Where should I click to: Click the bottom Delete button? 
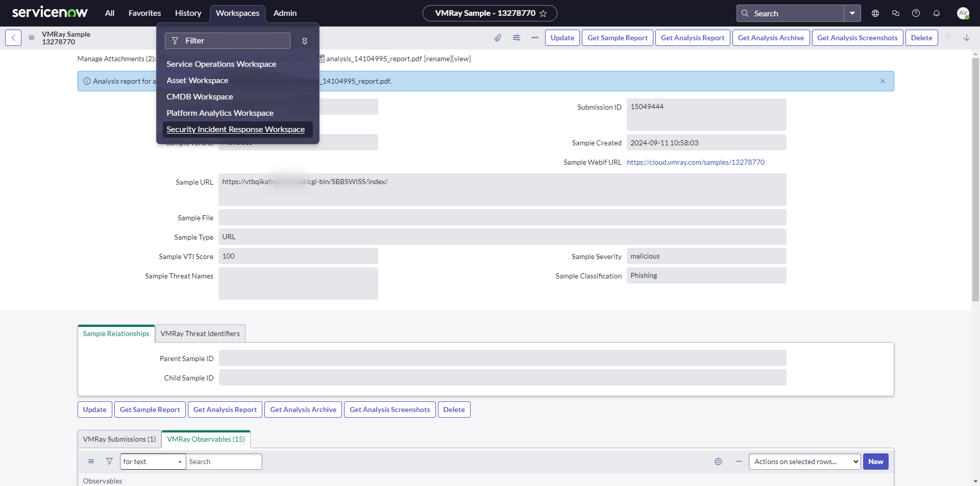point(454,410)
